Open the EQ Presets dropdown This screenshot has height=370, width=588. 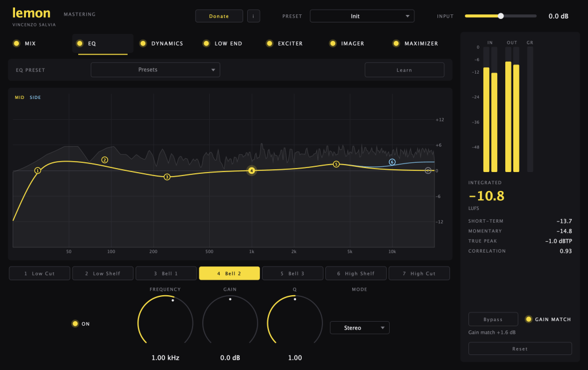[x=155, y=70]
